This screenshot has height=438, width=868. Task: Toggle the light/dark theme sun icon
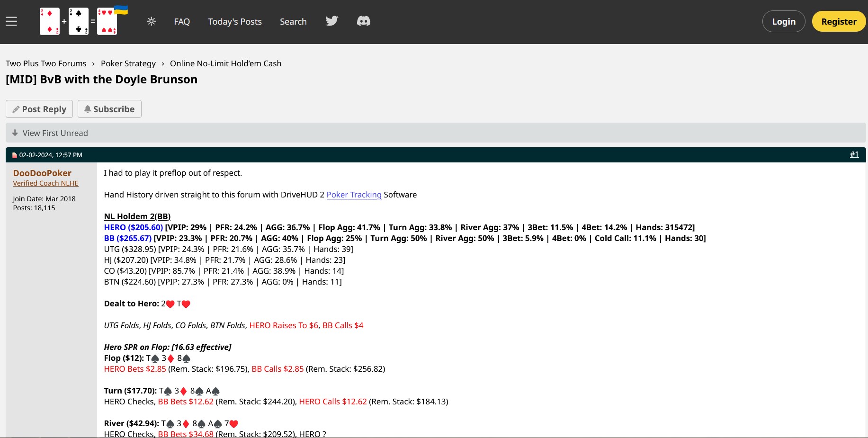pos(152,21)
